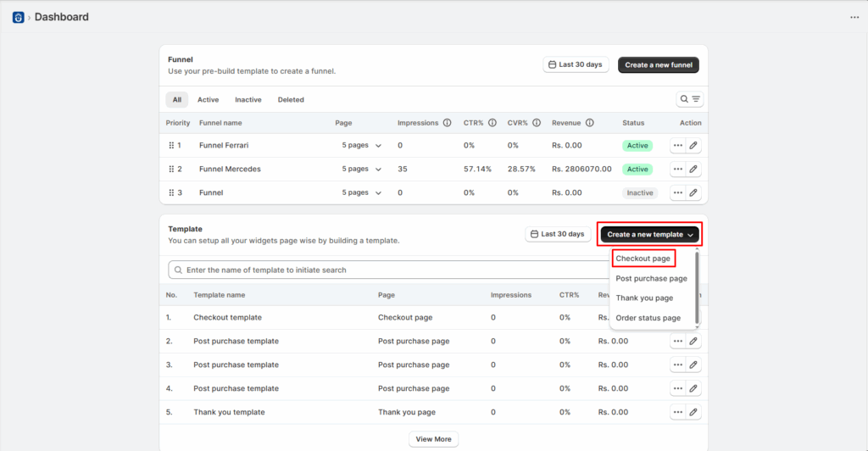Click the dropdown menu's vertical scrollbar

(697, 287)
